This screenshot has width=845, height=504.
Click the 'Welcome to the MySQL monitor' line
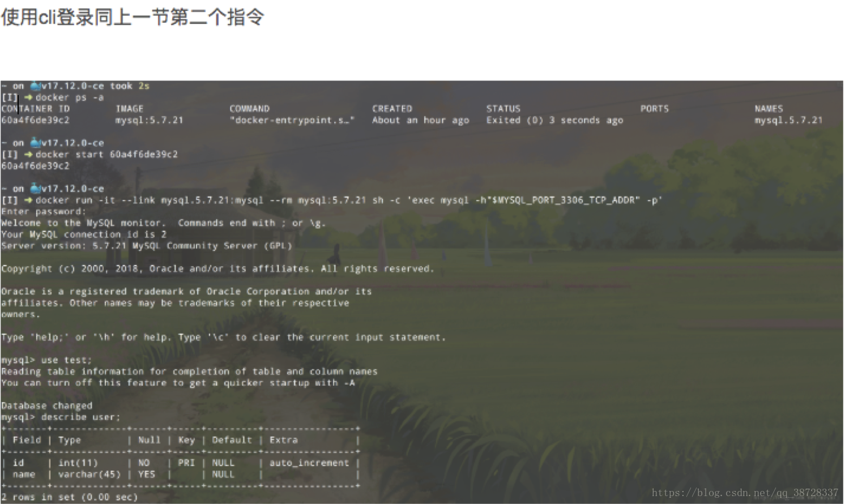164,223
